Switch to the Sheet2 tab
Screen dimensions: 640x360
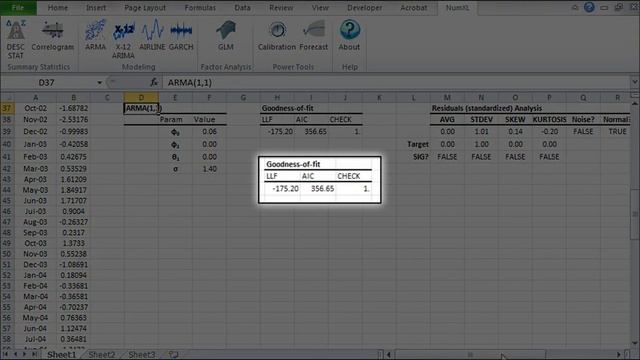point(102,355)
